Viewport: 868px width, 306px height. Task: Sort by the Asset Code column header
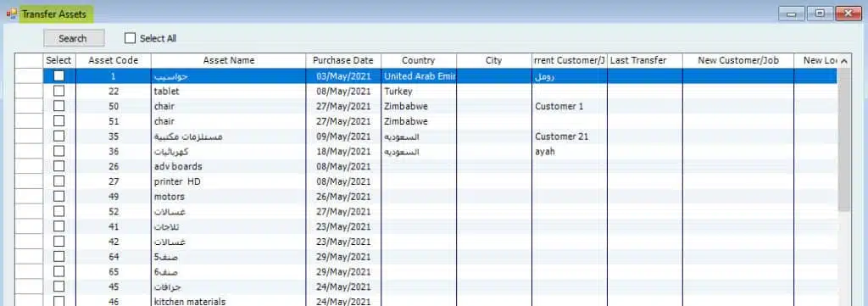113,60
